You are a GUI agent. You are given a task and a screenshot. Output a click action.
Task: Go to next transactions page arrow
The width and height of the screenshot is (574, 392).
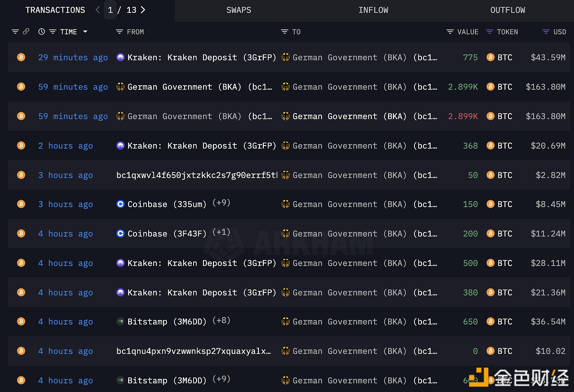point(143,10)
